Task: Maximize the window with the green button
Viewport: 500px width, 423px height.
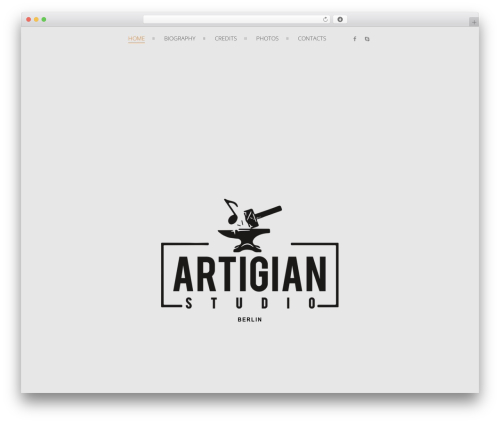Action: 44,19
